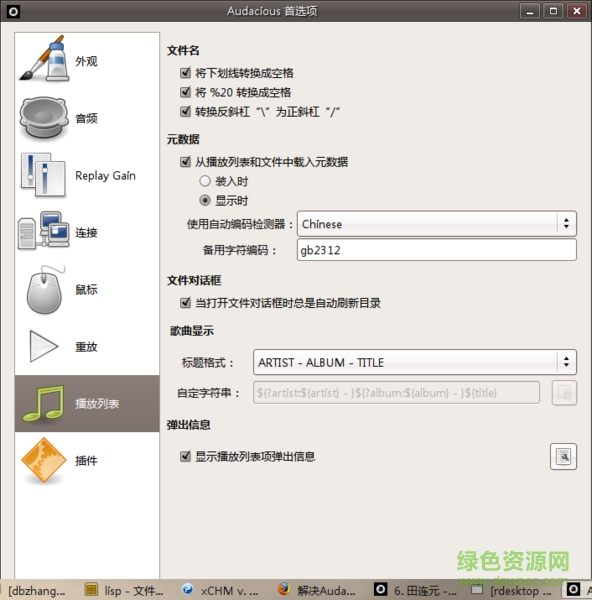This screenshot has height=600, width=592.
Task: Select the 显示时 radio button
Action: click(205, 201)
